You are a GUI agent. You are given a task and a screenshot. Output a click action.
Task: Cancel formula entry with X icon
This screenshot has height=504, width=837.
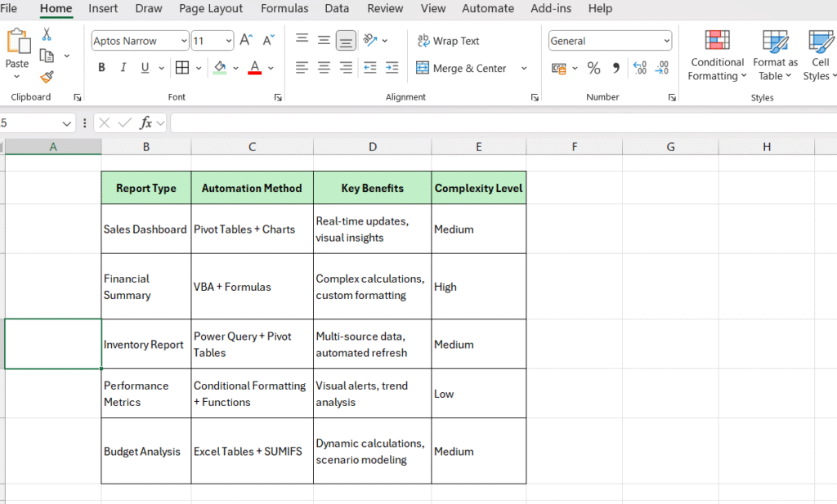(104, 123)
